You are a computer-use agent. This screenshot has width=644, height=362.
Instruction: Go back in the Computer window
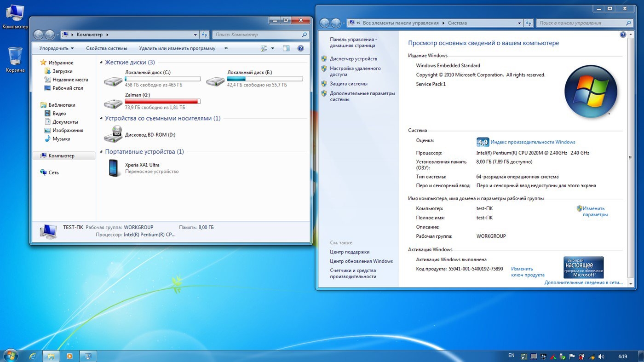(38, 34)
